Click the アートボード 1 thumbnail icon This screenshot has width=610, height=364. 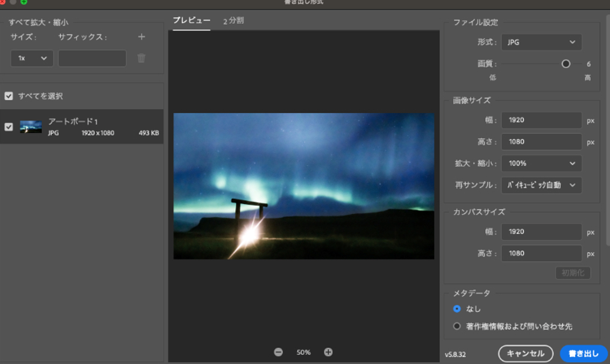[31, 127]
